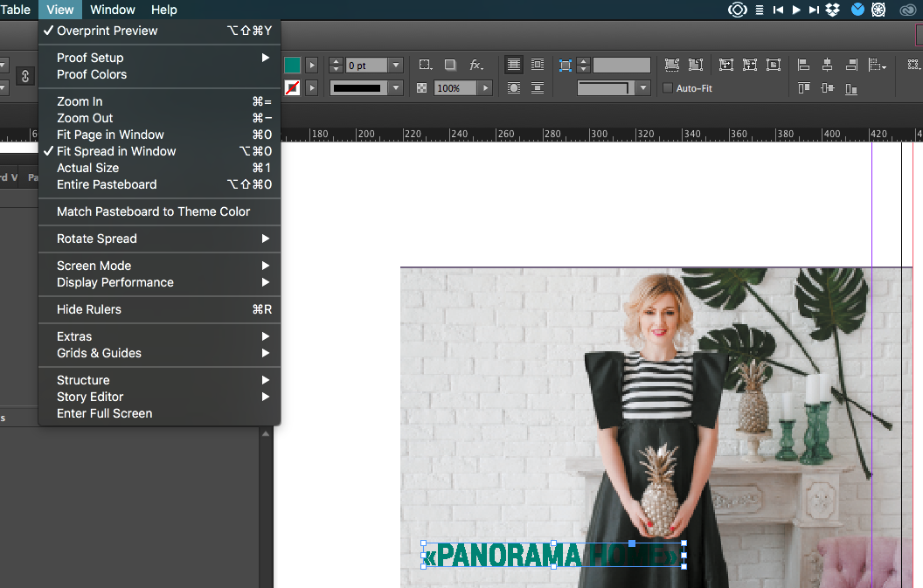
Task: Click the constrain proportions chain link icon
Action: (24, 77)
